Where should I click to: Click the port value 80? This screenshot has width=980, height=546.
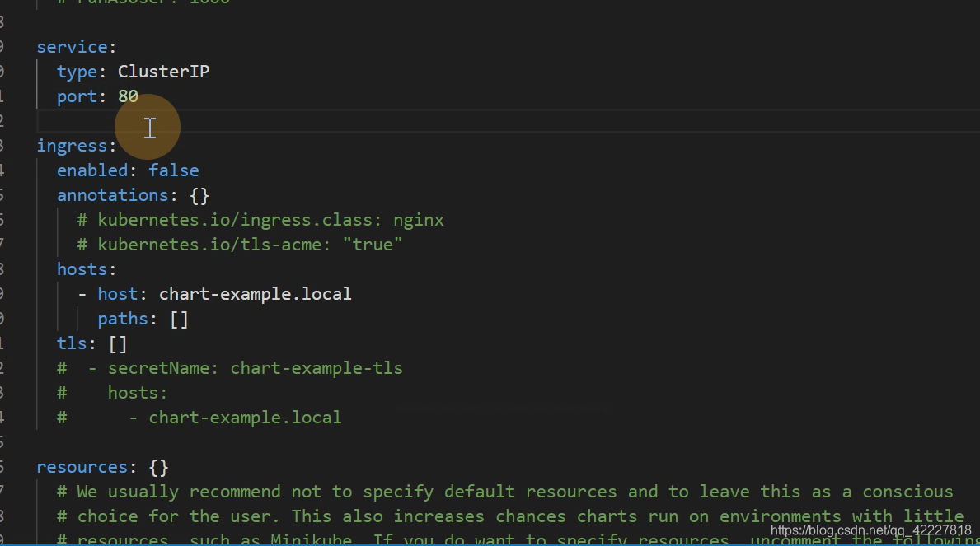[128, 96]
